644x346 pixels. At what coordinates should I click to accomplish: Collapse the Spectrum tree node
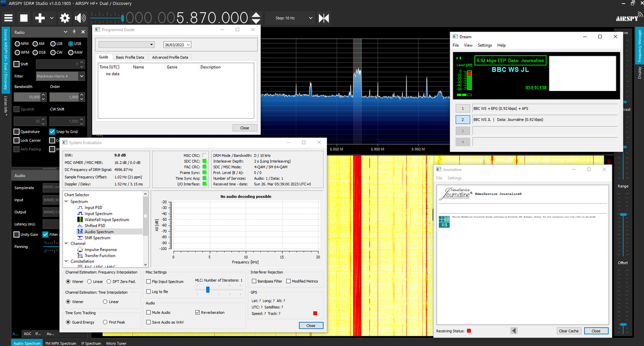[x=66, y=202]
